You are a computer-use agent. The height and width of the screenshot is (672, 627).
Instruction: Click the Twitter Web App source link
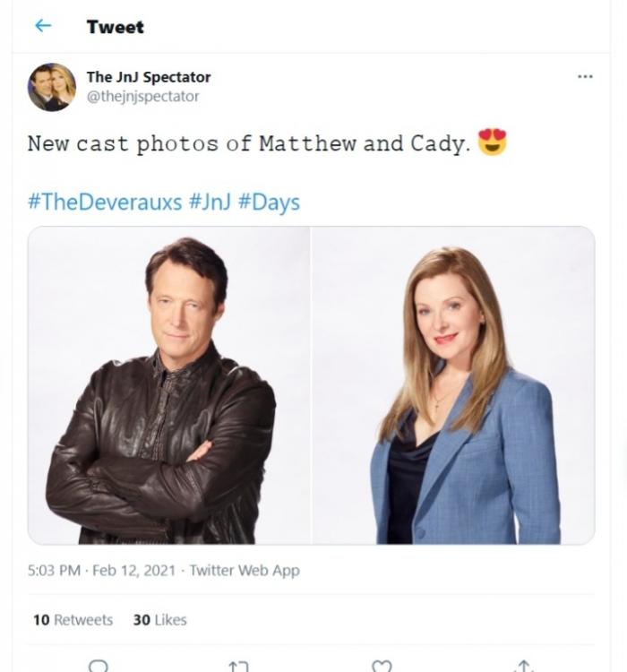coord(245,570)
